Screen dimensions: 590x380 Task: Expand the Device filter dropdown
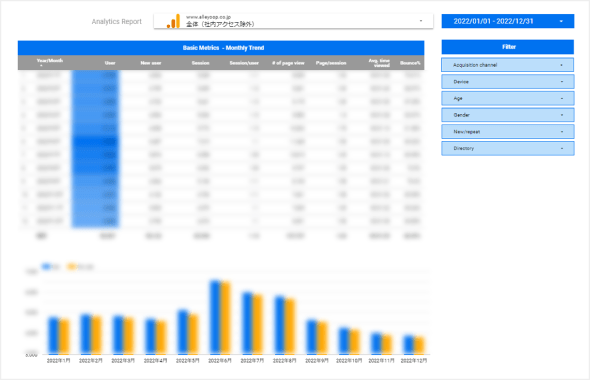click(508, 82)
